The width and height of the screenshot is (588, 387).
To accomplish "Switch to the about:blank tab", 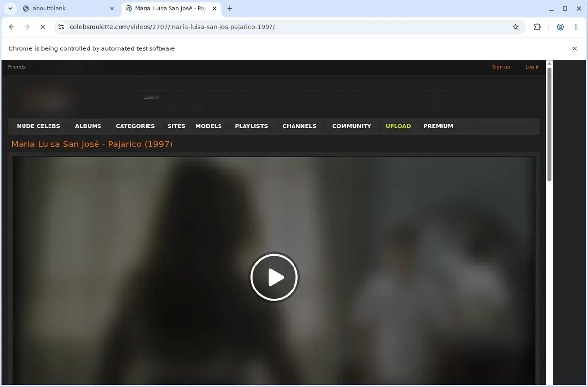I will coord(69,8).
